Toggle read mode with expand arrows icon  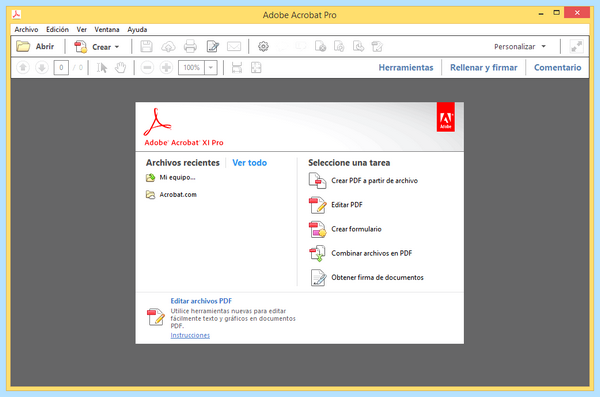576,47
